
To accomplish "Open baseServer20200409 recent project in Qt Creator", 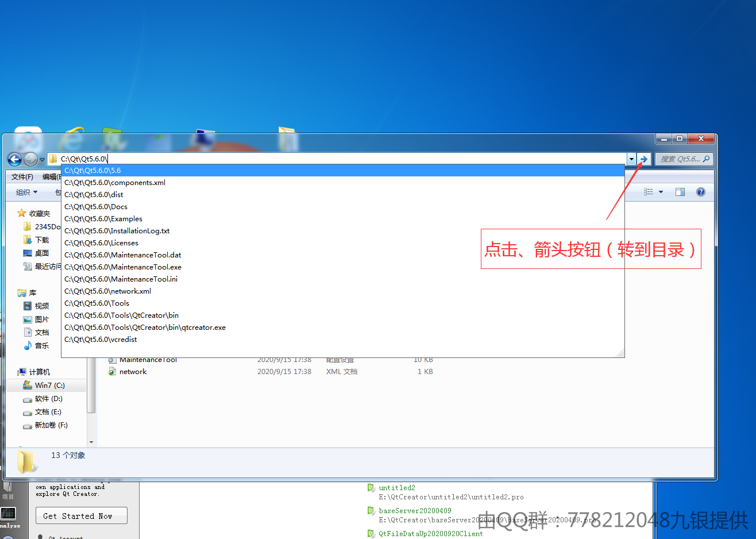I will (x=415, y=511).
